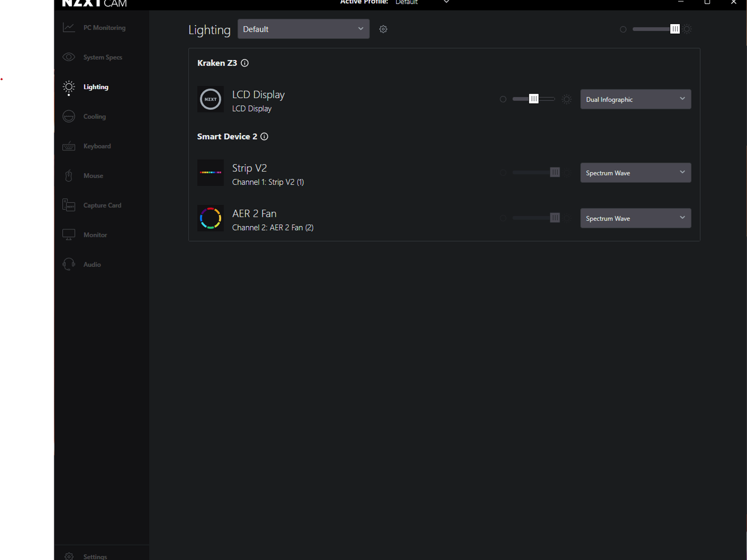This screenshot has height=560, width=747.
Task: Switch to the Capture Card section
Action: click(102, 205)
